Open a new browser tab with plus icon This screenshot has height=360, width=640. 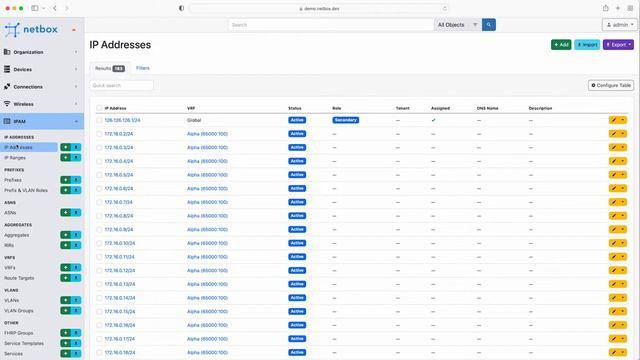[618, 8]
